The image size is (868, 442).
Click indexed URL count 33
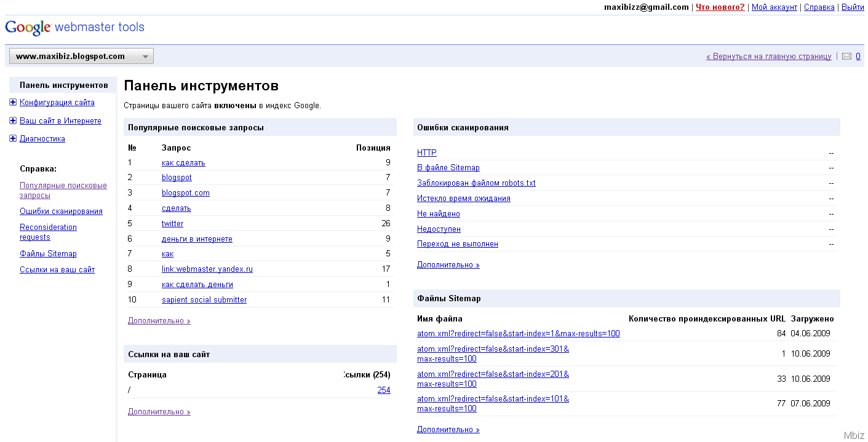(x=781, y=379)
